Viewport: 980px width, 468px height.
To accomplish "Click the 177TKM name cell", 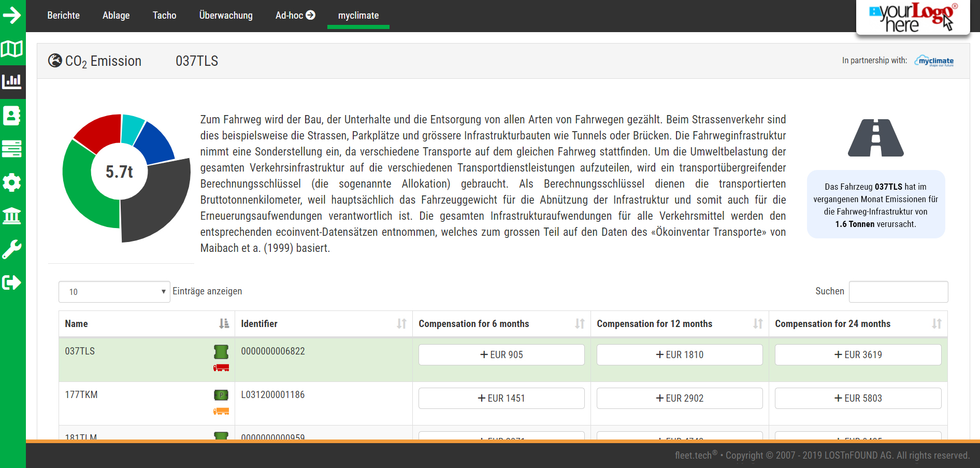I will (x=147, y=403).
